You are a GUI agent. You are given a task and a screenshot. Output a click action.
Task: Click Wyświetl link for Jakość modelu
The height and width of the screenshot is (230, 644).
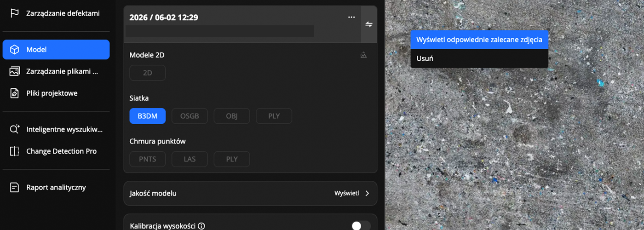346,193
